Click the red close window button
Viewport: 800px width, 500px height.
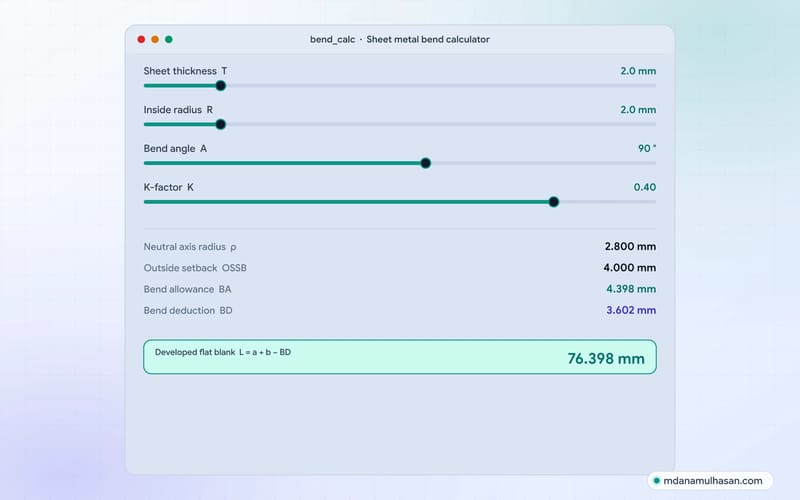tap(141, 39)
